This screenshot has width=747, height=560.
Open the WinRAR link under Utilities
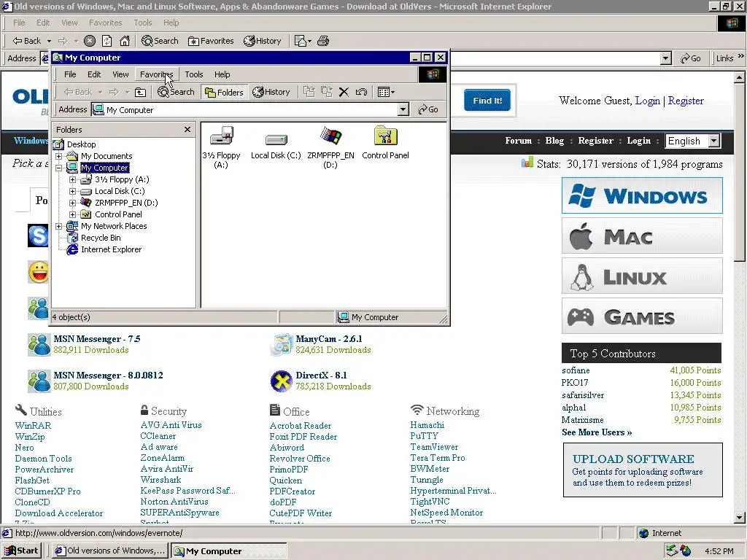33,425
